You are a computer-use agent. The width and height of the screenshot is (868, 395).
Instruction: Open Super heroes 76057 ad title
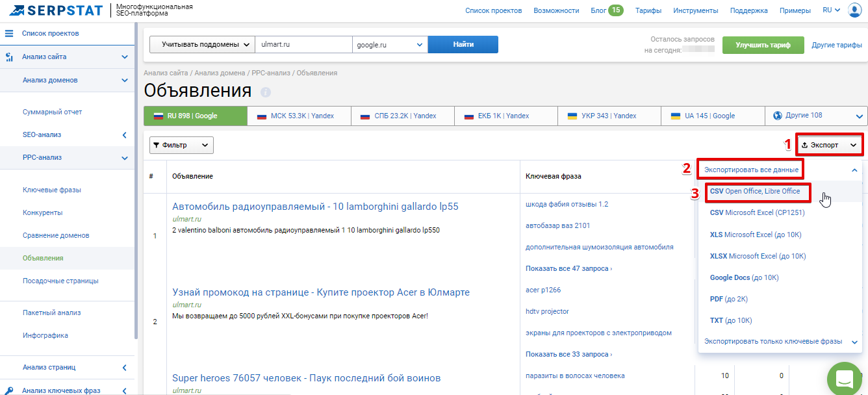pyautogui.click(x=307, y=378)
